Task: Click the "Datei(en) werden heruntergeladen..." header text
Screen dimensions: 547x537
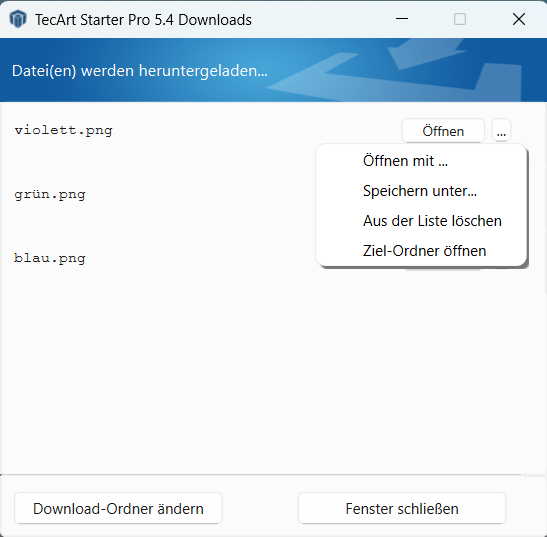Action: point(140,71)
